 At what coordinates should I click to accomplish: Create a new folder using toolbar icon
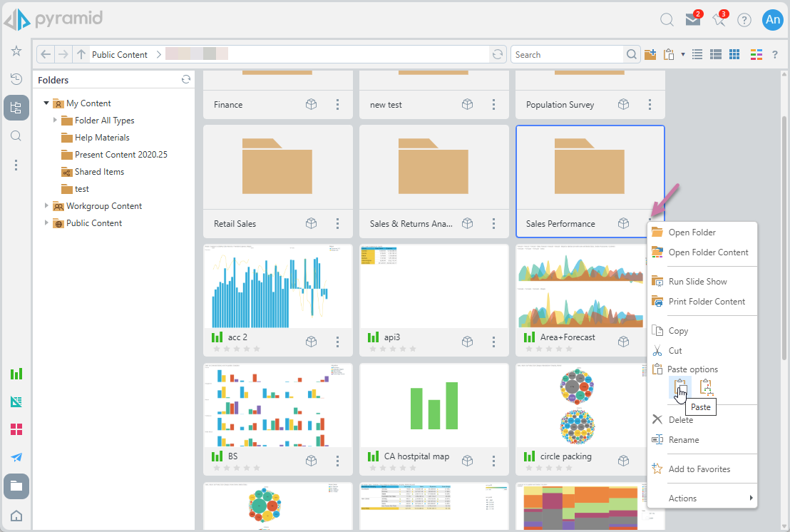click(x=650, y=55)
